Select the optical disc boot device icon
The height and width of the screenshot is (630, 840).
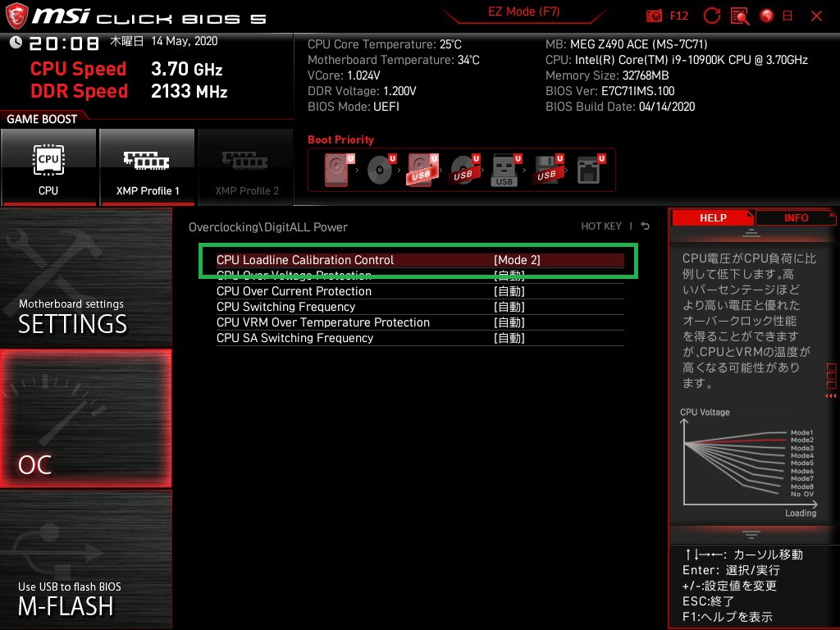381,170
